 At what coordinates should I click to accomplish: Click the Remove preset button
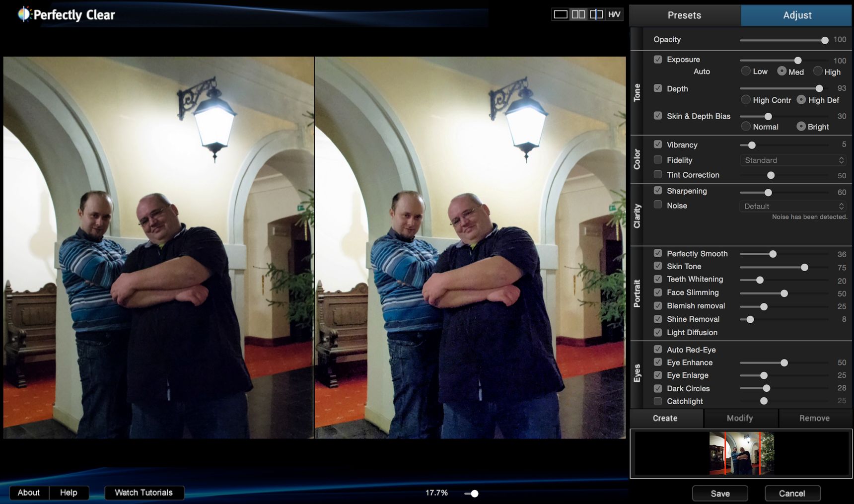814,418
